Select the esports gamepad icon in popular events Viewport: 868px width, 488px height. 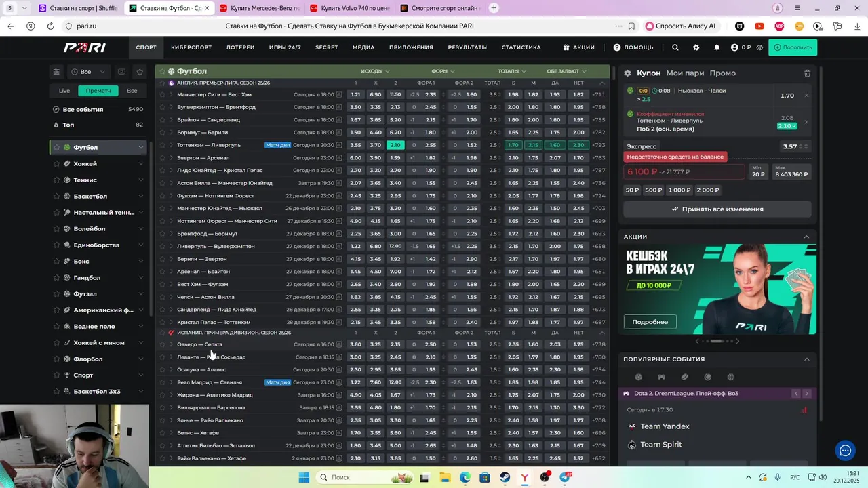[661, 377]
